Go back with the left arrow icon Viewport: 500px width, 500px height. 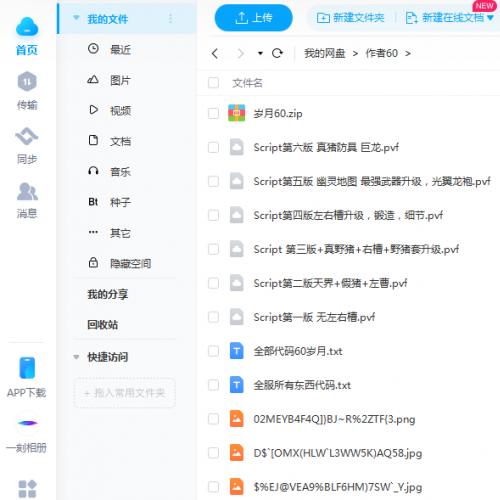tap(215, 53)
